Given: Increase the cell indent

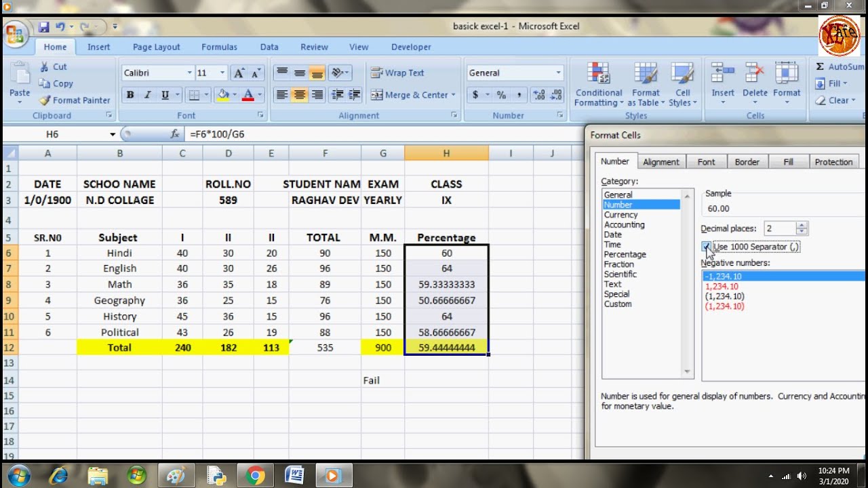Looking at the screenshot, I should [354, 95].
